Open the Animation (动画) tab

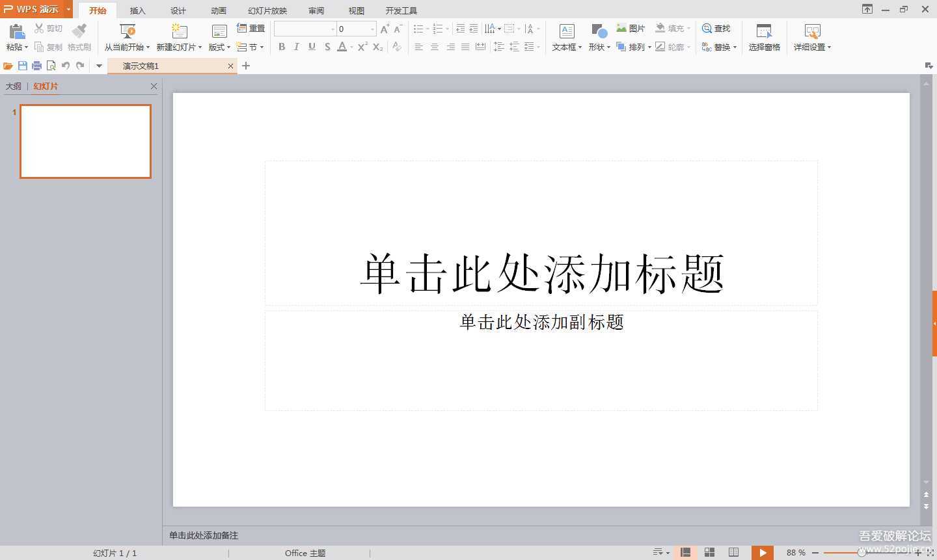(x=219, y=10)
